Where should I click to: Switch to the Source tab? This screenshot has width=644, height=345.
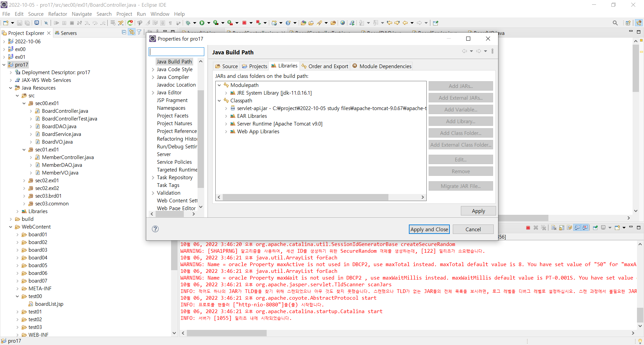tap(226, 66)
